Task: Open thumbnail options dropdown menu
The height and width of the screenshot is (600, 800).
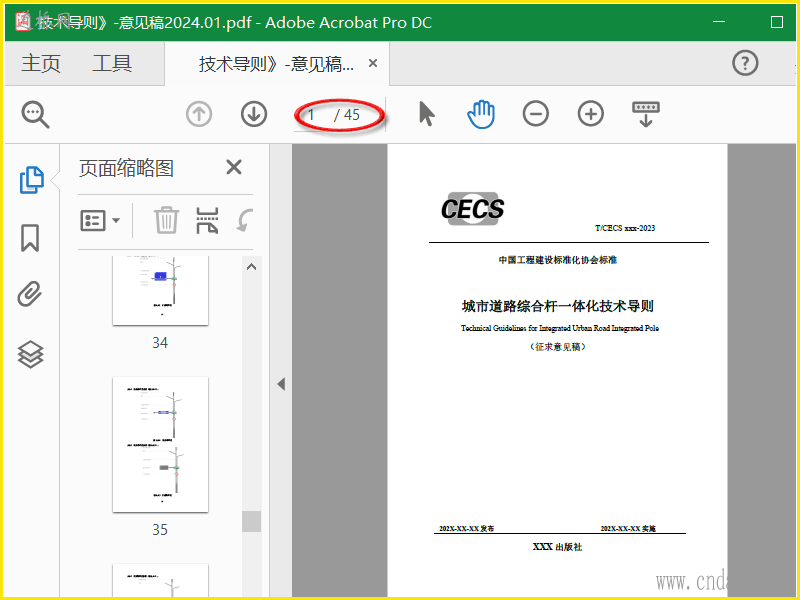Action: pos(100,221)
